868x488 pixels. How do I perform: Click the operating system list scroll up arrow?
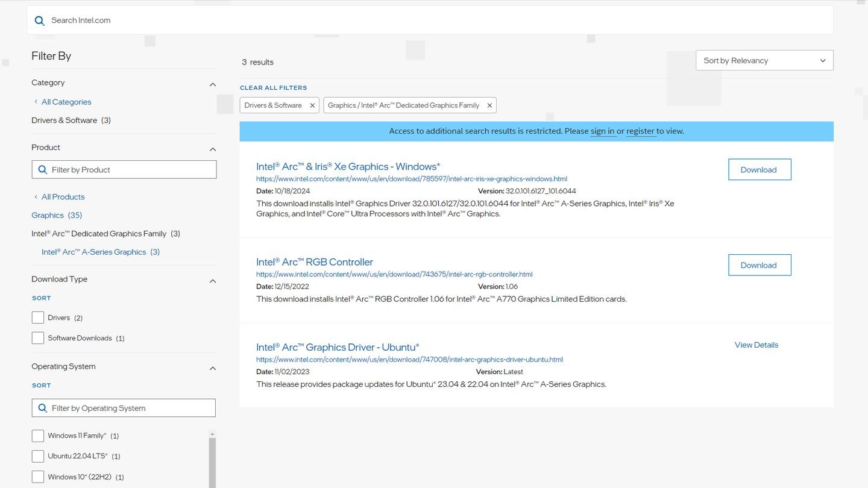212,434
